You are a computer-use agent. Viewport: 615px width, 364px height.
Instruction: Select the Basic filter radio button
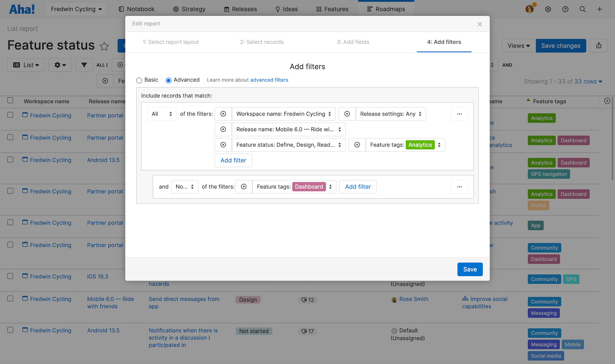pyautogui.click(x=139, y=80)
